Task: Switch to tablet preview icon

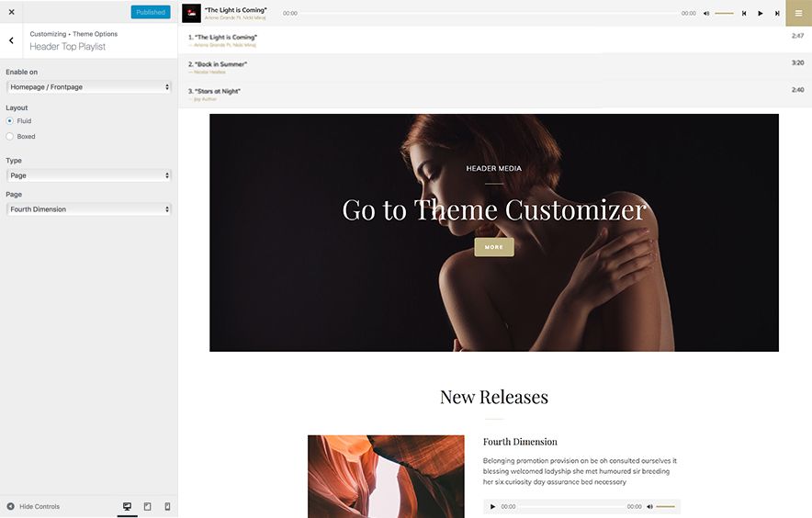Action: tap(147, 506)
